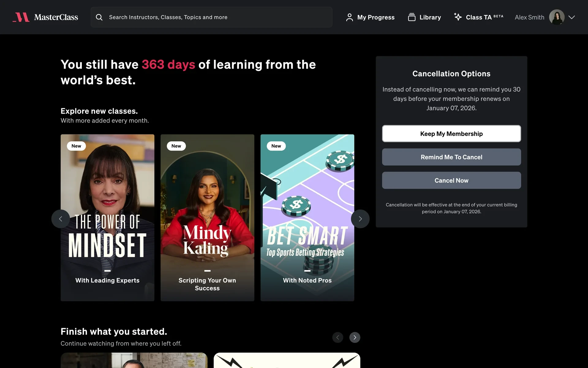The width and height of the screenshot is (588, 368).
Task: Open the Library page
Action: tap(424, 17)
